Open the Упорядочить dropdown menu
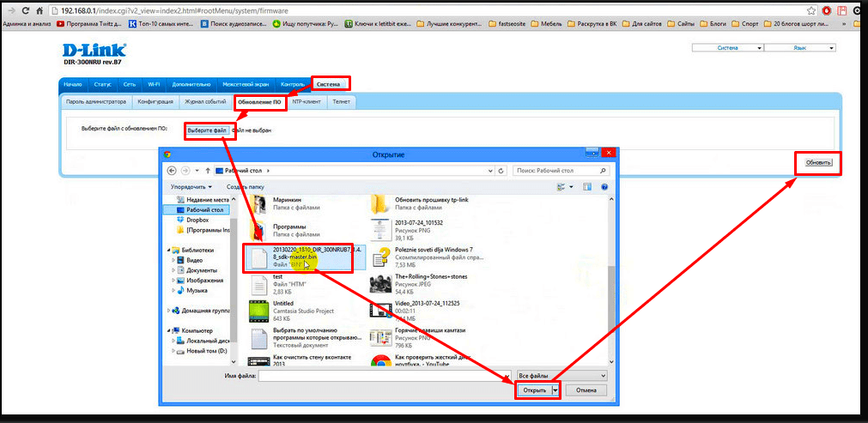Viewport: 868px width, 423px height. pyautogui.click(x=191, y=186)
